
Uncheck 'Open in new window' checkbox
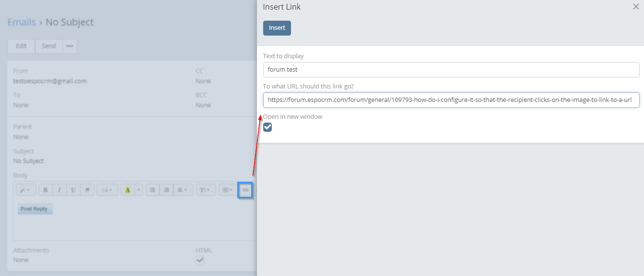click(x=267, y=127)
